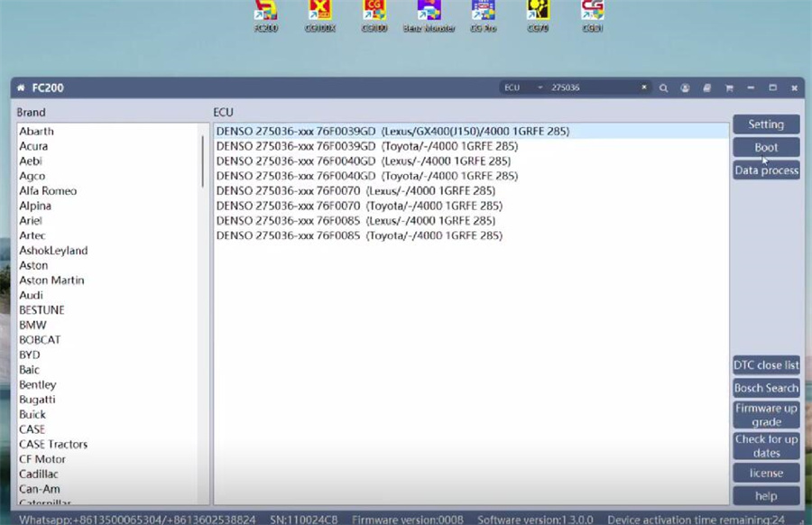Click the Boot button
The image size is (812, 525).
766,147
